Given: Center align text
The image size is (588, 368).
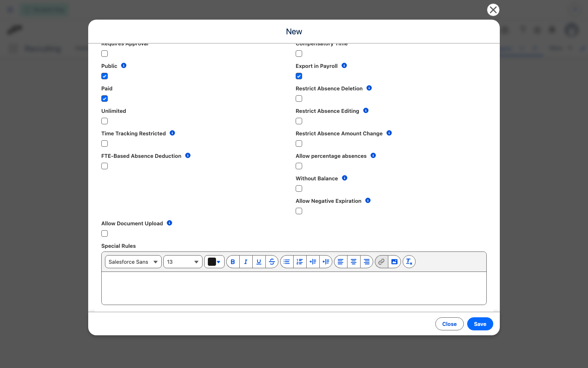Looking at the screenshot, I should (354, 262).
